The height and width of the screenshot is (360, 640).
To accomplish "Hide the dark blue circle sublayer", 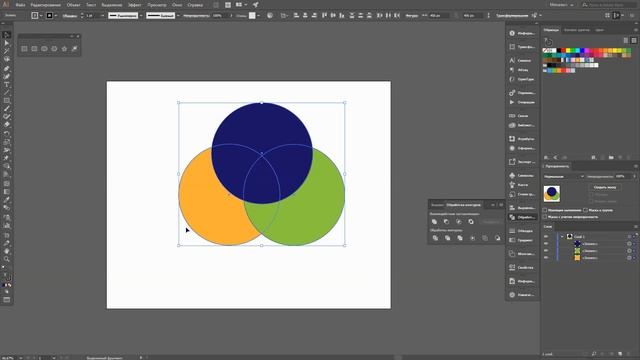I will [546, 244].
